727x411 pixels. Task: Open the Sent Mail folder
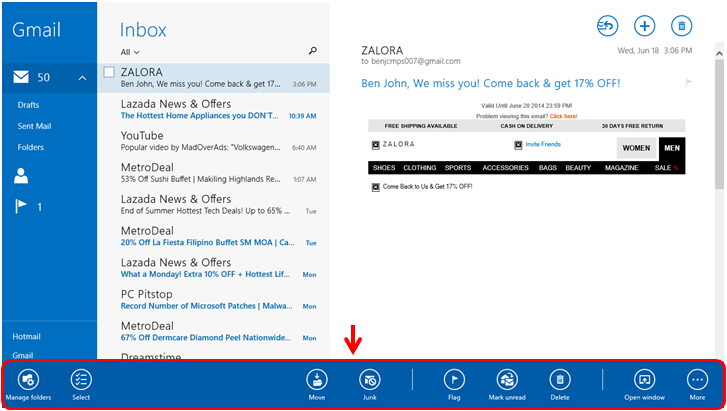(34, 126)
